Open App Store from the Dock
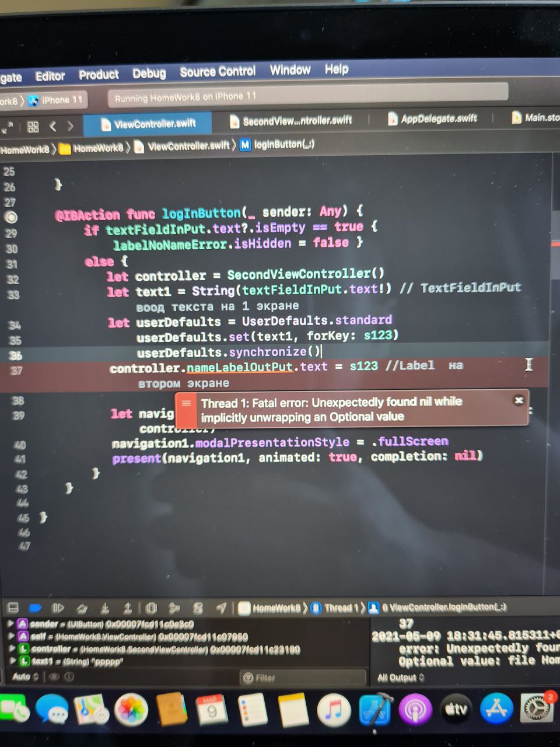Image resolution: width=560 pixels, height=747 pixels. 496,708
